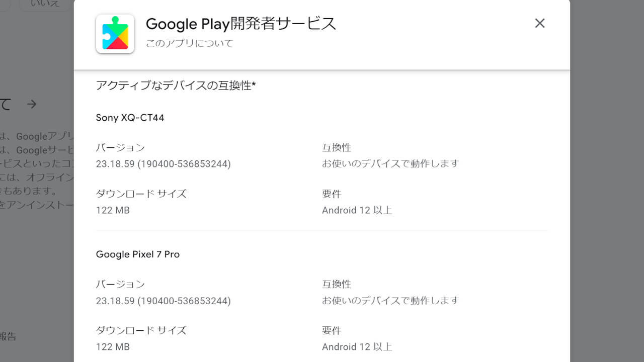Select the Google Pixel 7 Pro device entry
This screenshot has width=644, height=362.
(x=137, y=254)
